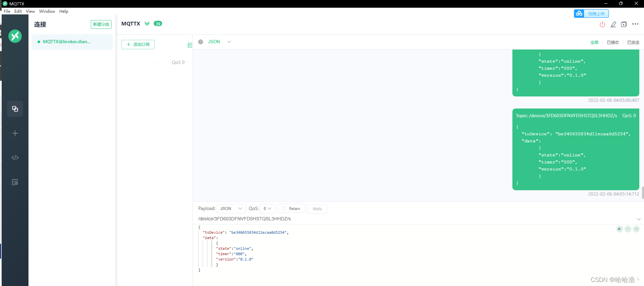This screenshot has width=644, height=286.
Task: Click the clear payload minus button
Action: coord(628,229)
